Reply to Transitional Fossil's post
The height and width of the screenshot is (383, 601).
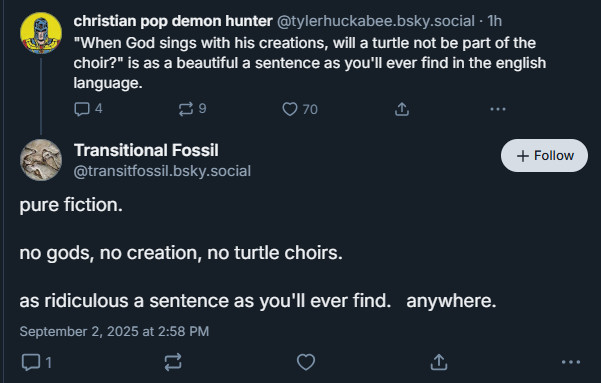pos(37,362)
